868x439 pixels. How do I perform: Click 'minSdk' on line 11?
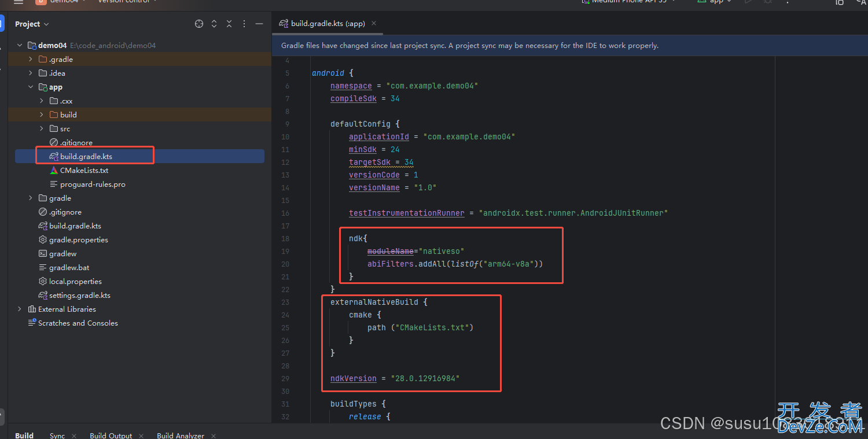pos(363,150)
